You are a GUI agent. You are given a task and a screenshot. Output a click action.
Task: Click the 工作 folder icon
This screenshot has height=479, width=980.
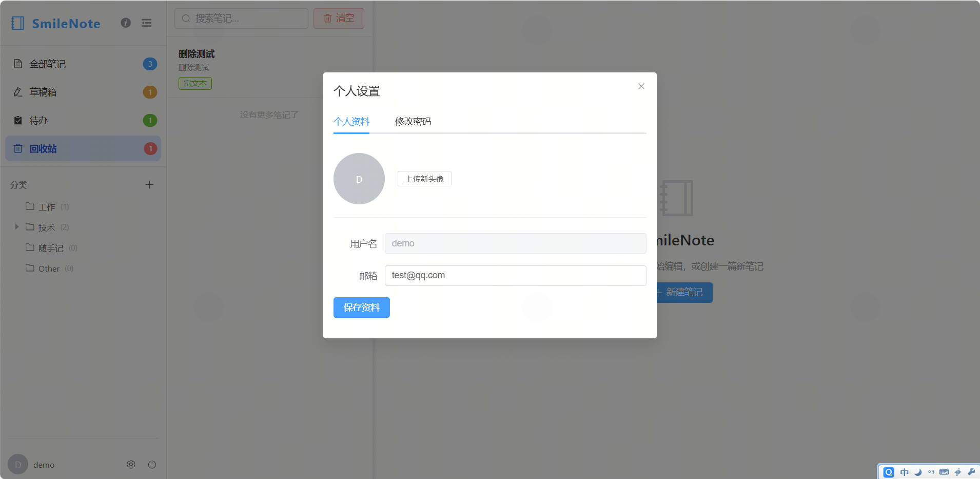pos(30,206)
